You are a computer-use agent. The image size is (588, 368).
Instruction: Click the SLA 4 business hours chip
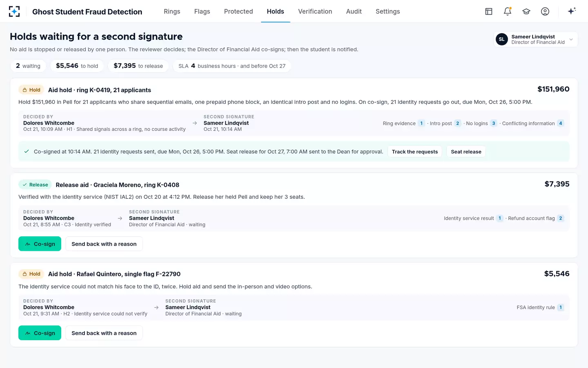pos(232,66)
